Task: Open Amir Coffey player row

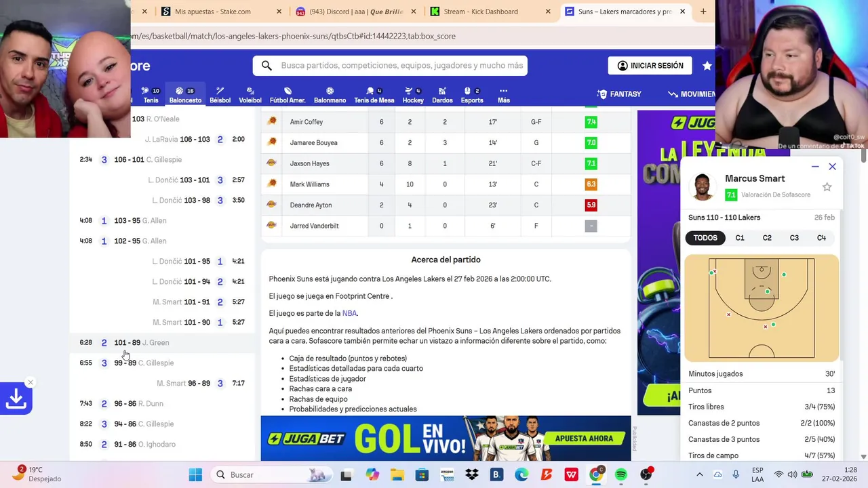Action: pyautogui.click(x=446, y=122)
